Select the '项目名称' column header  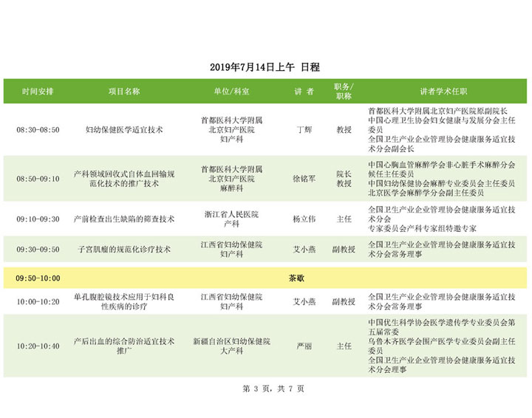pyautogui.click(x=124, y=91)
